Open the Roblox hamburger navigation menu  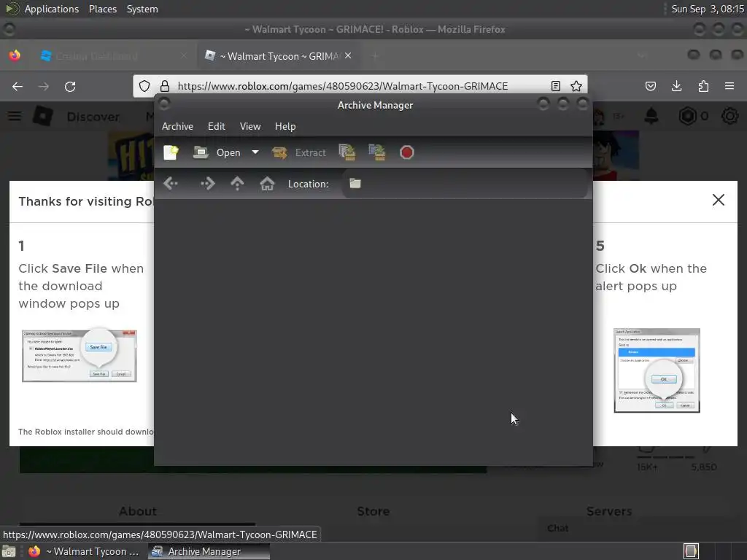[15, 116]
